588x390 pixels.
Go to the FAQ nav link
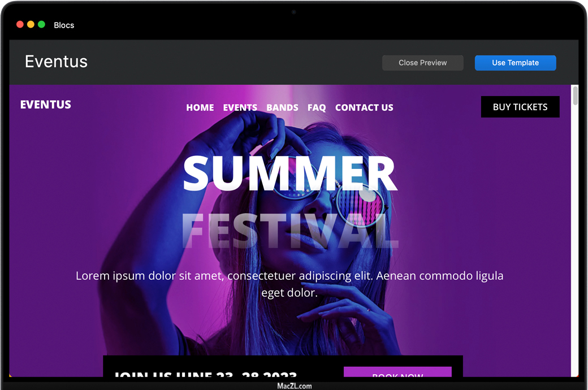pyautogui.click(x=317, y=107)
